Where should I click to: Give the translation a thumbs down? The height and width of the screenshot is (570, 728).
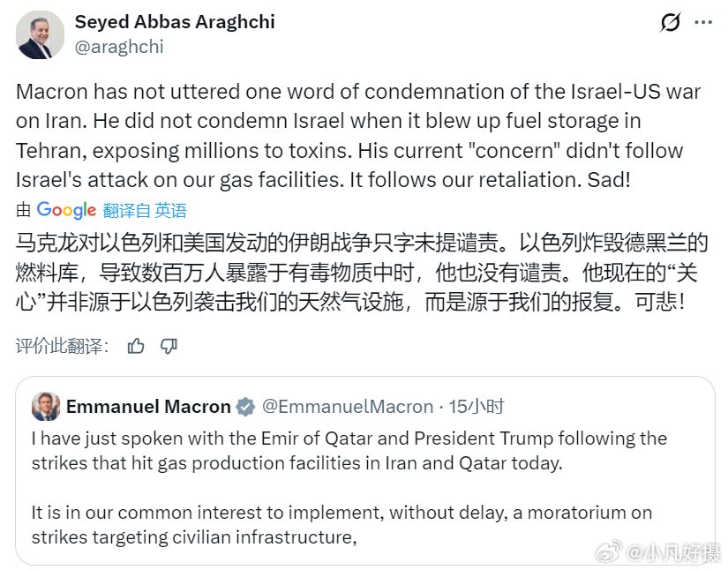[169, 346]
